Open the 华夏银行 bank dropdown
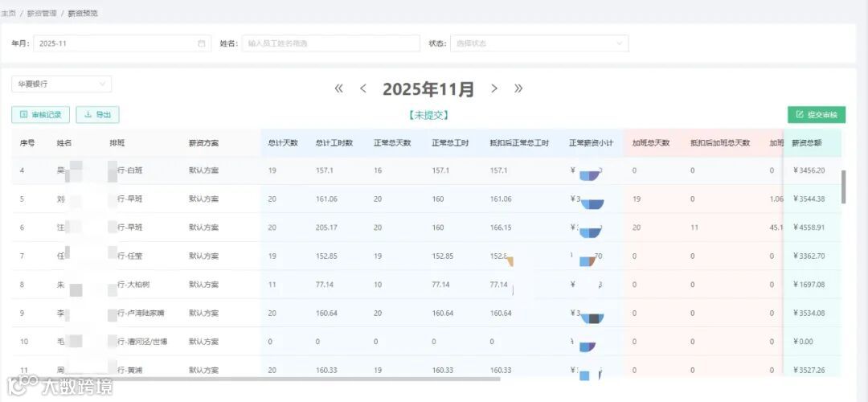868x402 pixels. point(61,84)
